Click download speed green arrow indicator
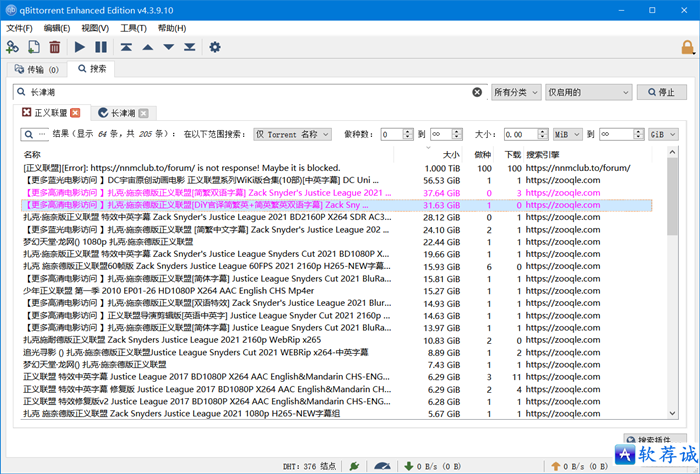 408,466
